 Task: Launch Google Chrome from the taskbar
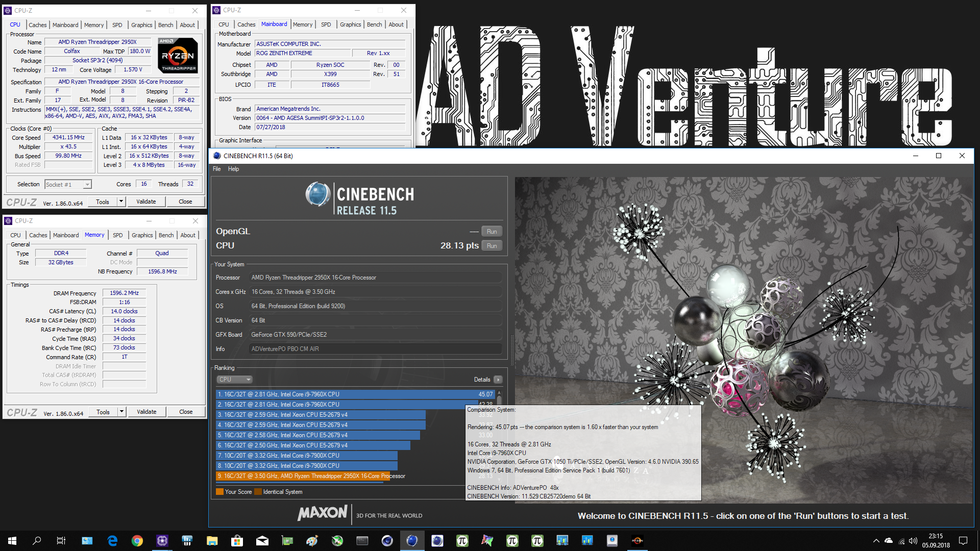click(x=137, y=541)
